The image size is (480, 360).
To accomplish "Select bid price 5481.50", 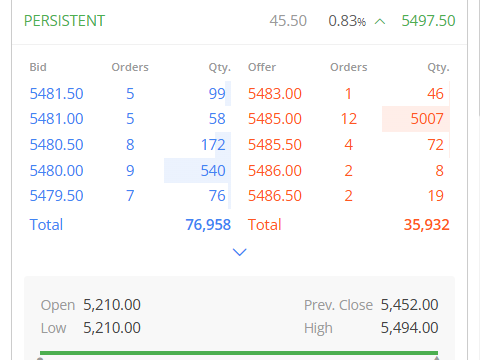I will [x=56, y=94].
